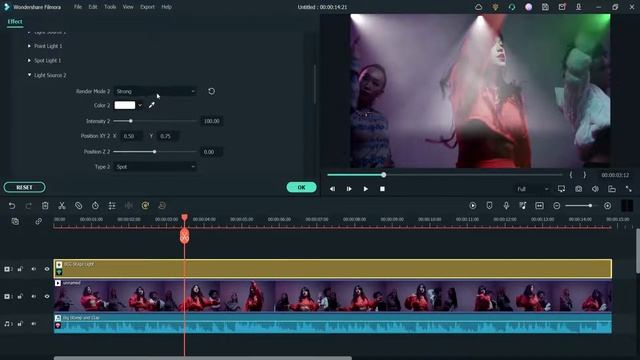The height and width of the screenshot is (360, 640).
Task: Mute the BCC Stage Light track
Action: [33, 269]
